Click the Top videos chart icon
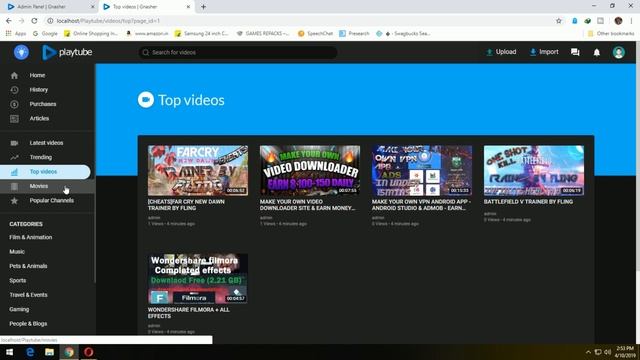Viewport: 640px width, 360px height. point(14,172)
